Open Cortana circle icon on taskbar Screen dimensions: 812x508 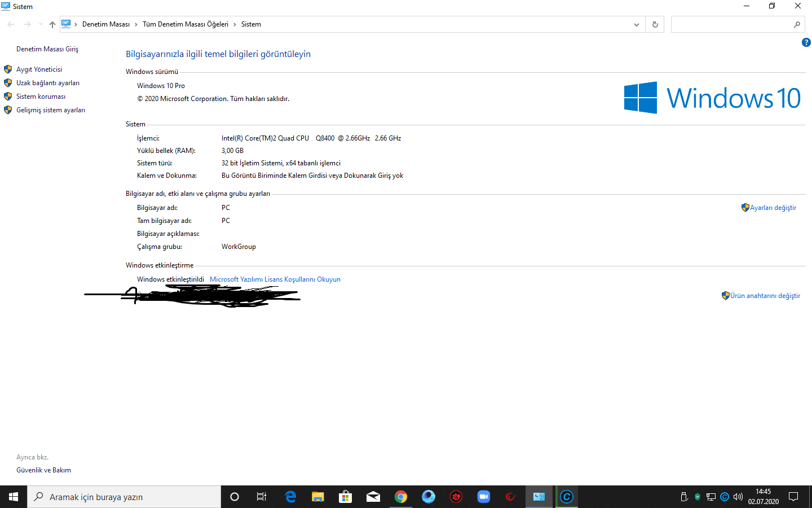tap(235, 497)
